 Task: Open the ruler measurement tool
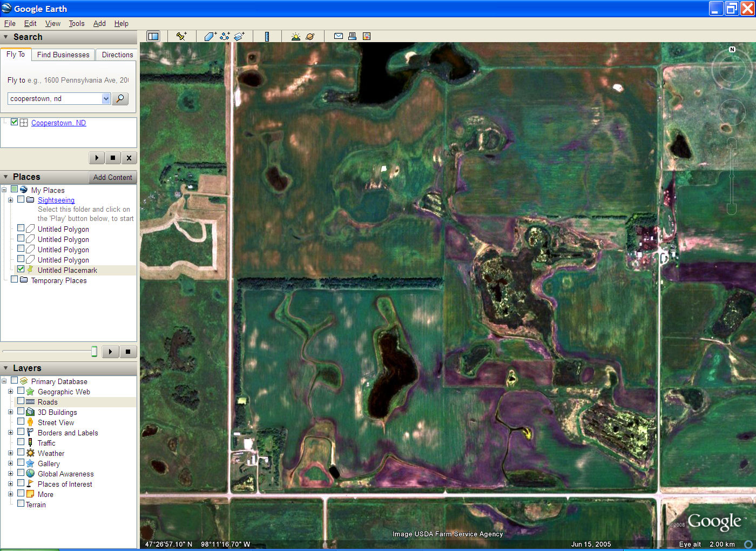[x=267, y=36]
